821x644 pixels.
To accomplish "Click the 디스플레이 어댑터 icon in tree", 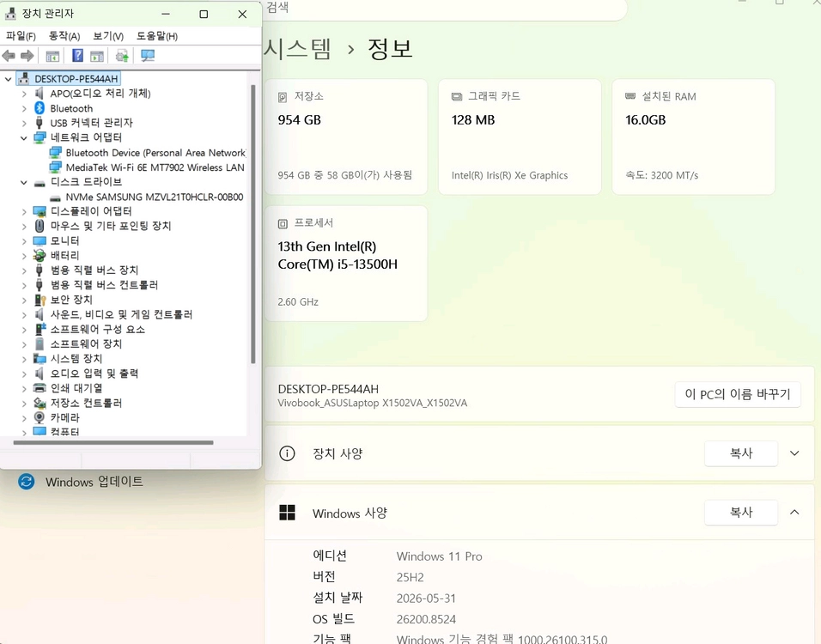I will click(40, 211).
